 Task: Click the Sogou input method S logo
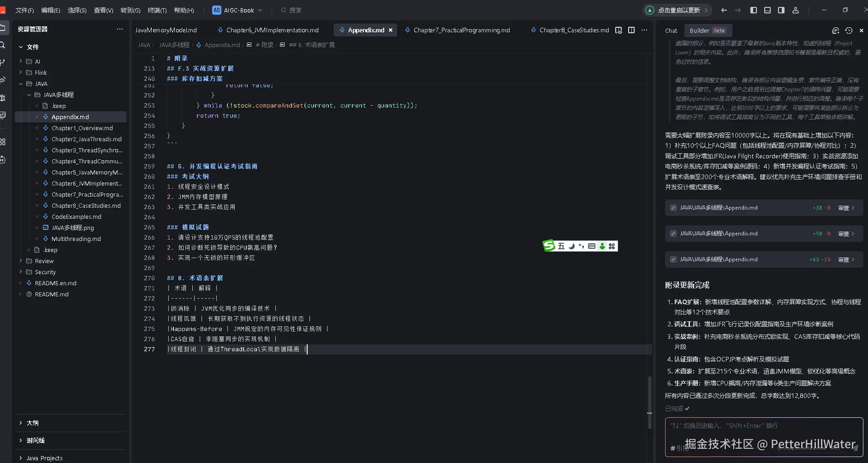pyautogui.click(x=549, y=246)
